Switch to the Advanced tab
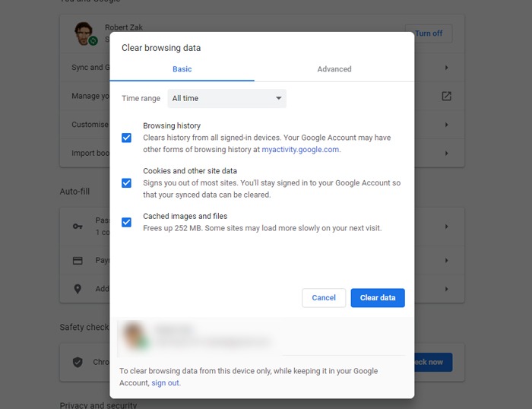The image size is (532, 409). coord(334,69)
